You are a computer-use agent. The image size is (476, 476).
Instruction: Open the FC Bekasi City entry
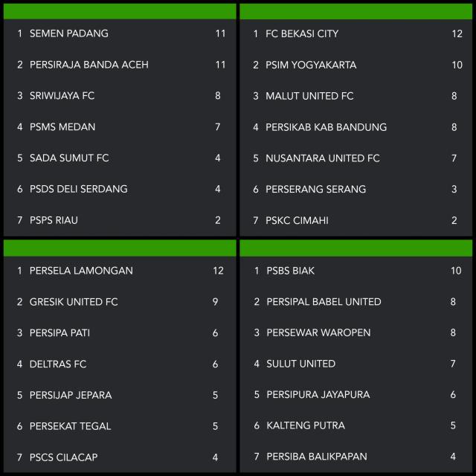click(302, 33)
